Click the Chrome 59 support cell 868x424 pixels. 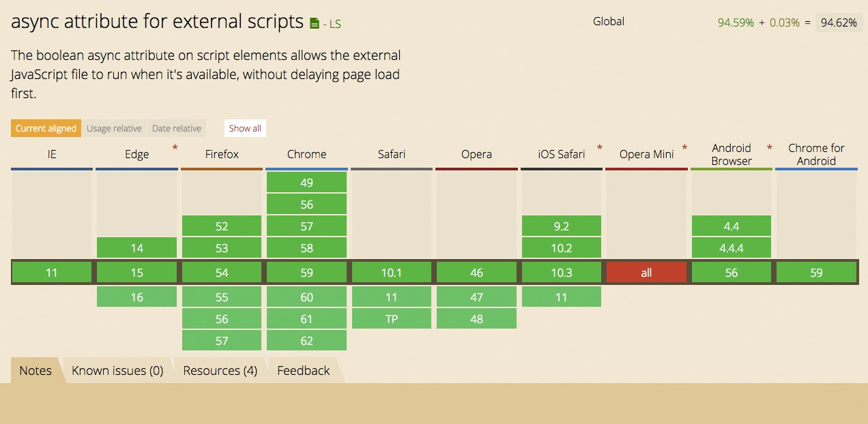click(306, 272)
